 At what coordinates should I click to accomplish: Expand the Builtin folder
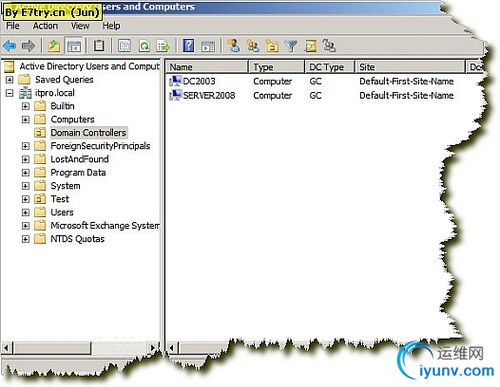click(x=25, y=106)
